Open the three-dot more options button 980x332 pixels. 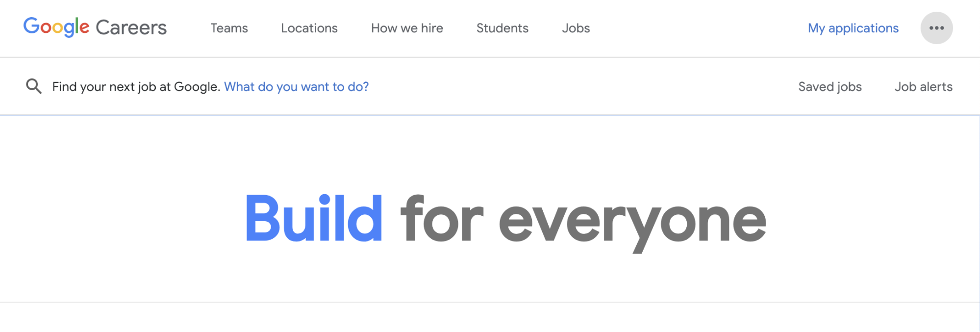click(936, 28)
